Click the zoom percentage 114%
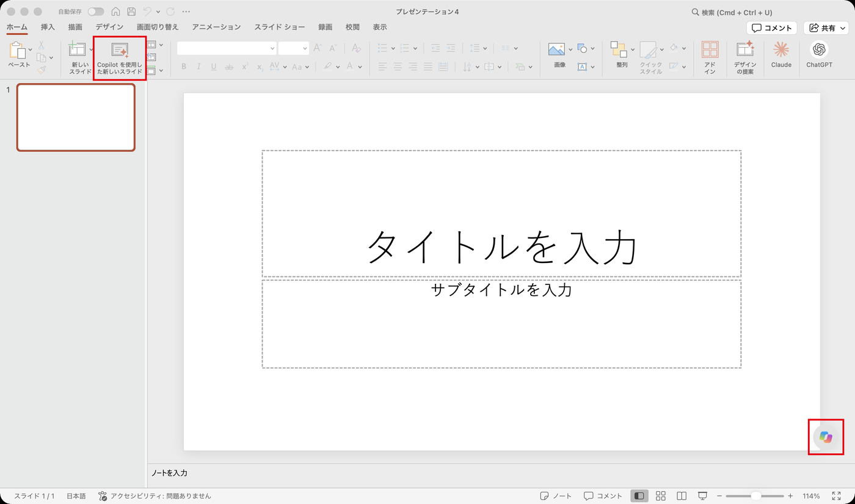Viewport: 855px width, 504px height. pos(811,496)
